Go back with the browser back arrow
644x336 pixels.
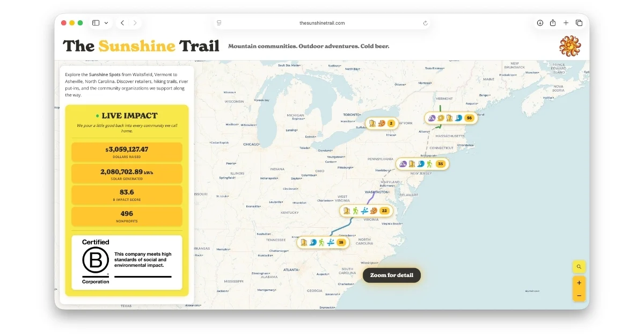(x=122, y=23)
